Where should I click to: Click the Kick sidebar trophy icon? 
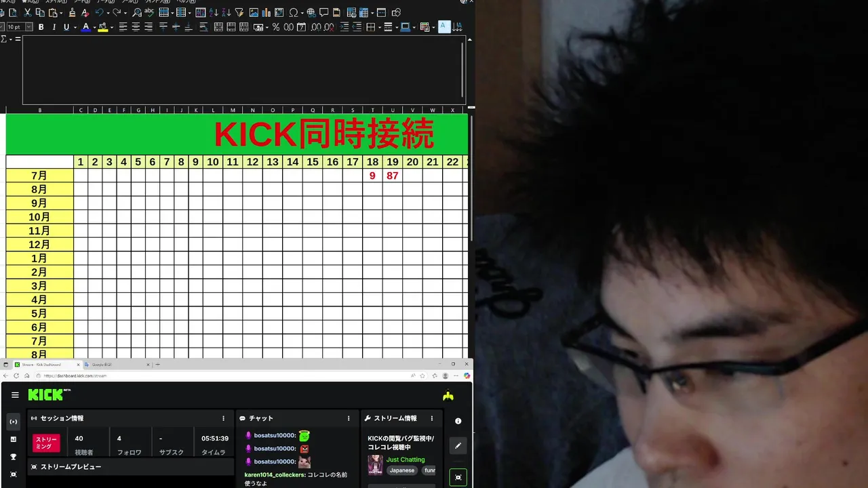[13, 457]
